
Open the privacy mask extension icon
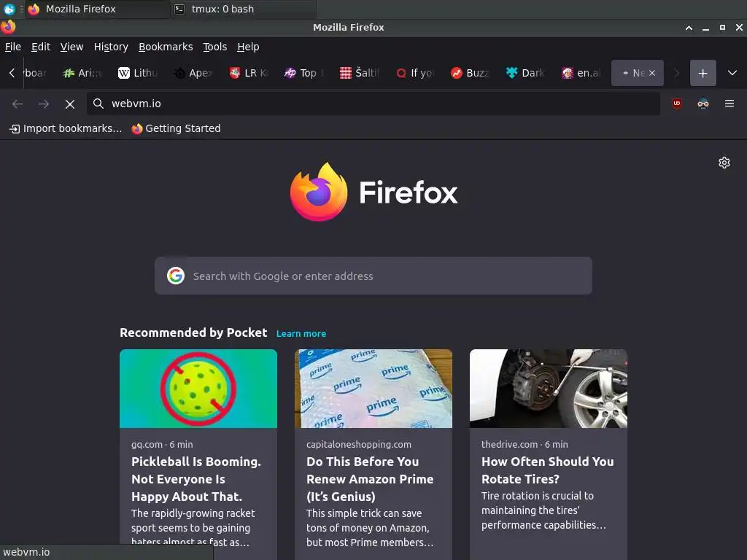click(703, 104)
